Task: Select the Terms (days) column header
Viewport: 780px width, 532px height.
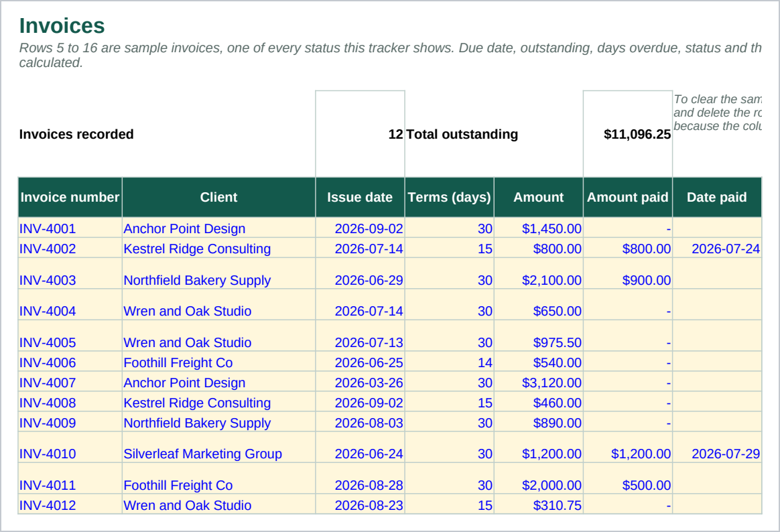Action: pos(449,198)
